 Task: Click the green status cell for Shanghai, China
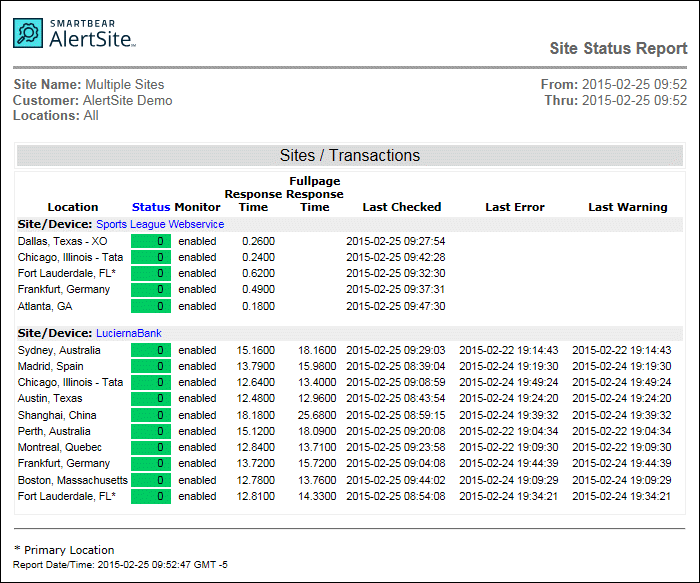[151, 415]
